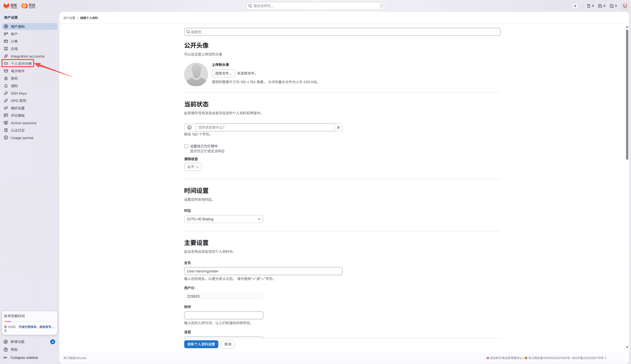Open 个人访问令牌 in the sidebar
The image size is (631, 364).
point(21,64)
